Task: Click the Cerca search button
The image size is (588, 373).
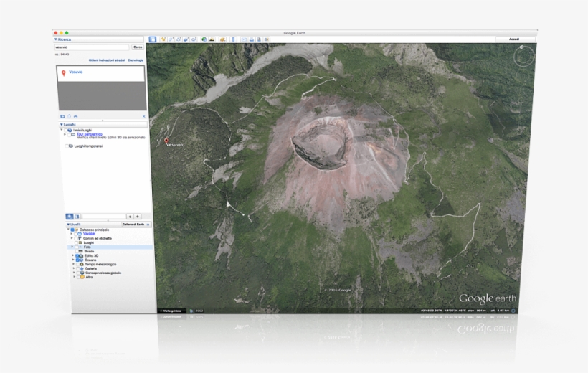Action: pyautogui.click(x=138, y=47)
